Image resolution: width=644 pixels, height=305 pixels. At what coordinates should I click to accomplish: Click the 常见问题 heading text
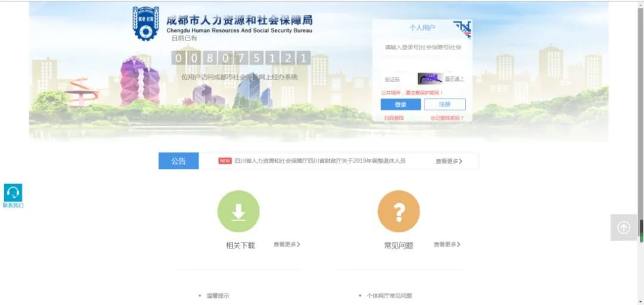pyautogui.click(x=398, y=245)
